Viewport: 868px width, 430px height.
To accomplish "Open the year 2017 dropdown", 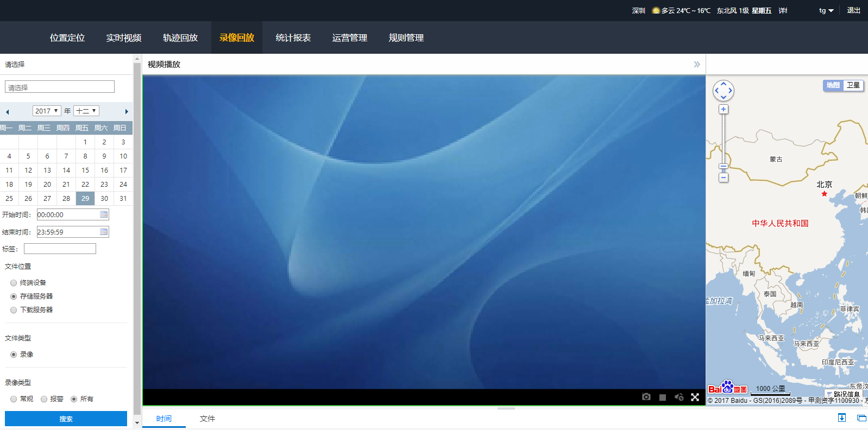I will [47, 111].
